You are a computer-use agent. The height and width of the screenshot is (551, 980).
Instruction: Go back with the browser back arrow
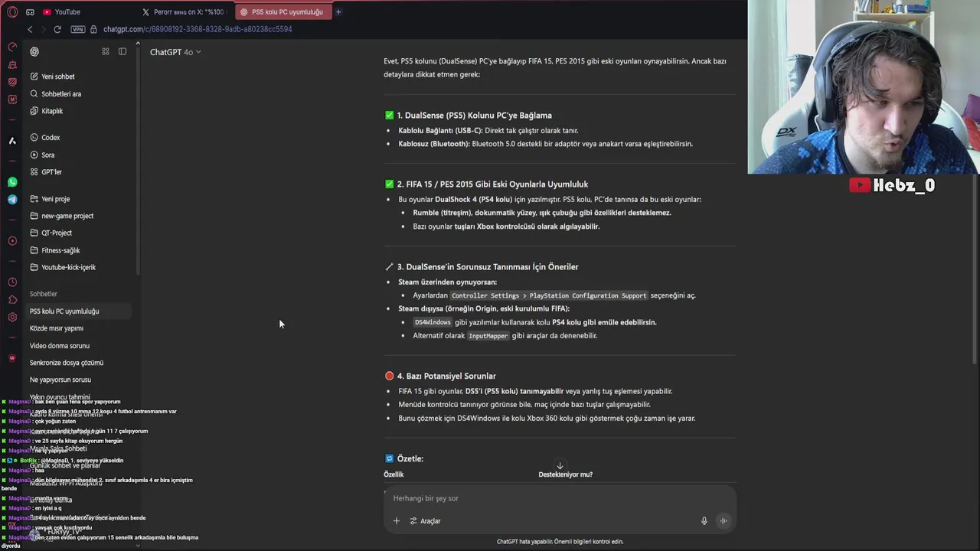tap(30, 29)
